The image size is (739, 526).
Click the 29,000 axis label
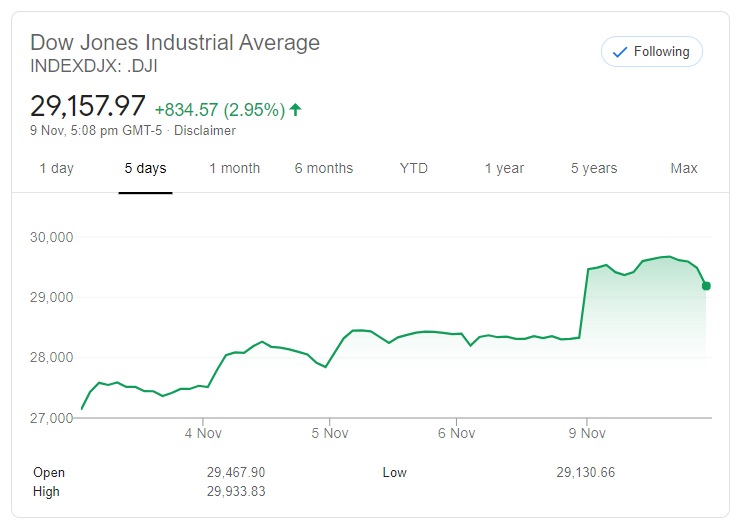point(52,297)
